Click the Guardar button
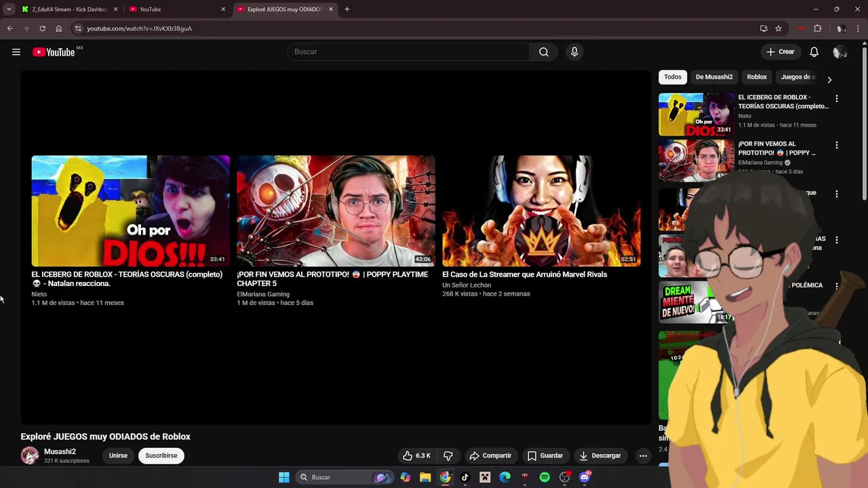The width and height of the screenshot is (868, 488). [545, 455]
